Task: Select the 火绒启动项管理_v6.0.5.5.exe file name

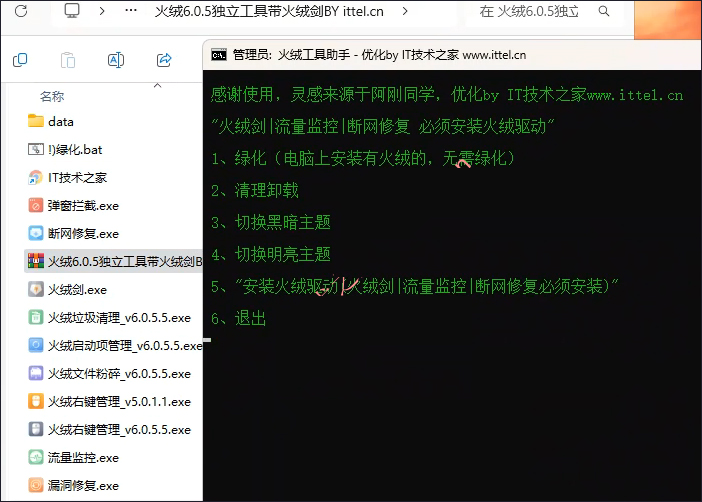Action: (x=125, y=346)
